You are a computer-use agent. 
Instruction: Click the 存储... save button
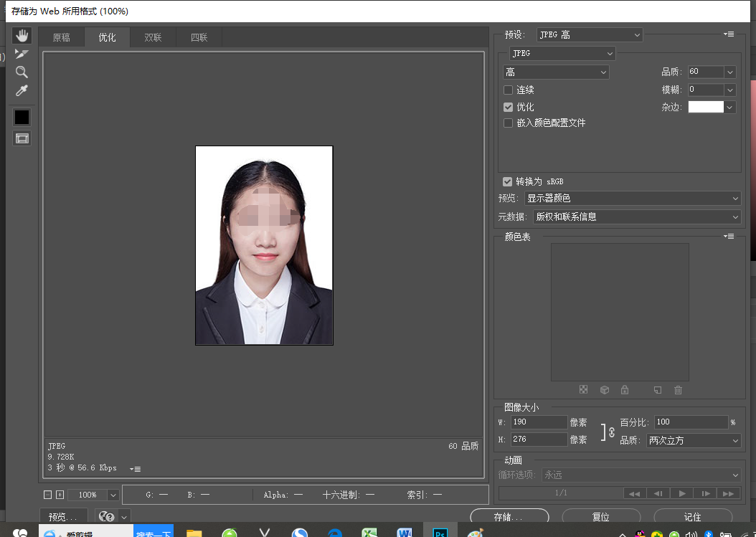pos(509,516)
